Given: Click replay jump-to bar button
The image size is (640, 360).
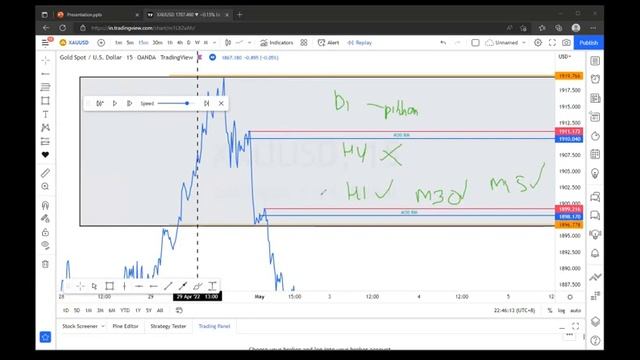Looking at the screenshot, I should coord(100,103).
